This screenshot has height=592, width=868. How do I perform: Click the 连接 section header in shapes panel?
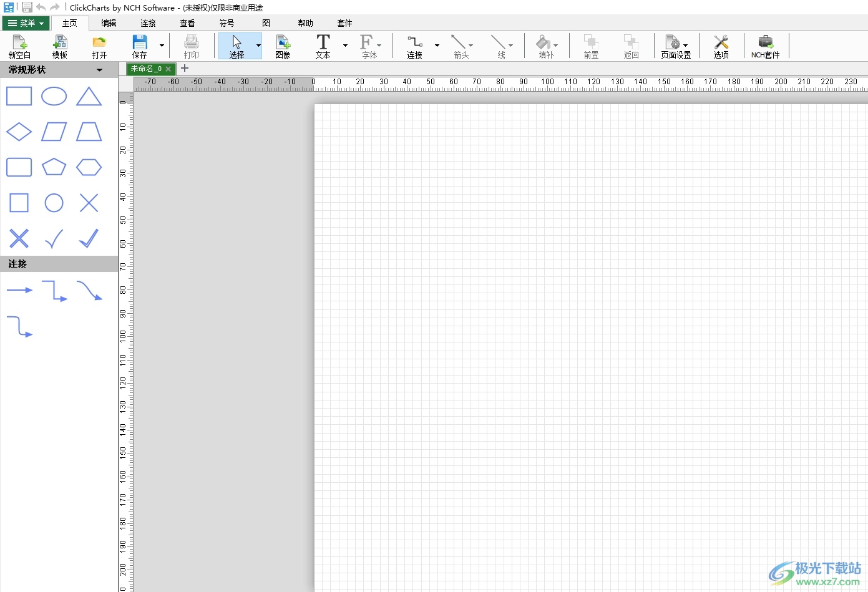(59, 264)
